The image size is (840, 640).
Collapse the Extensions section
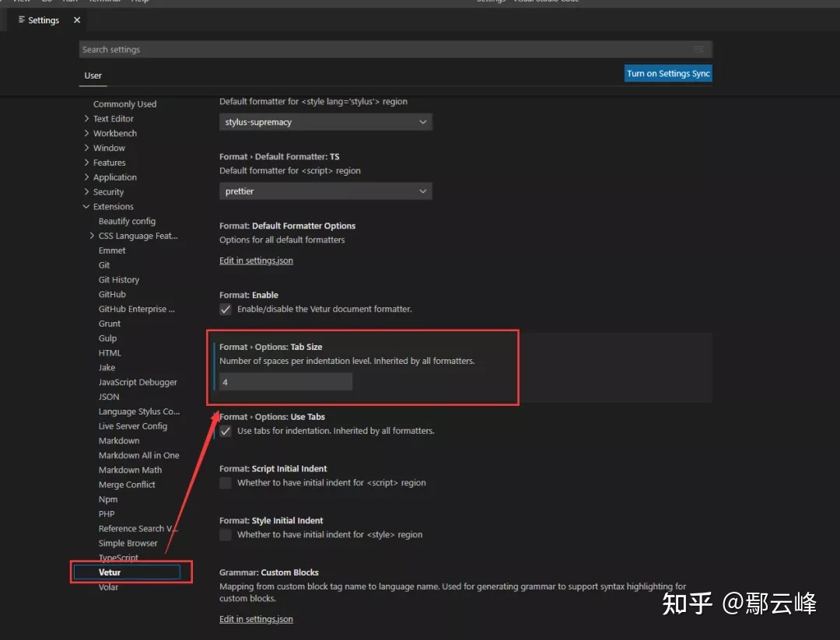pos(86,206)
